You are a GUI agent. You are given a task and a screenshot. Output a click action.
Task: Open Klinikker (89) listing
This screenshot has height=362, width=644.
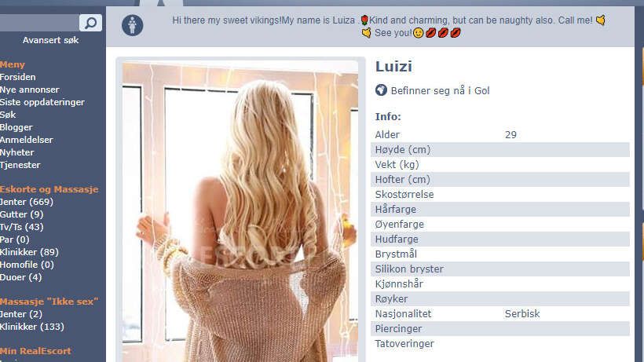point(29,252)
